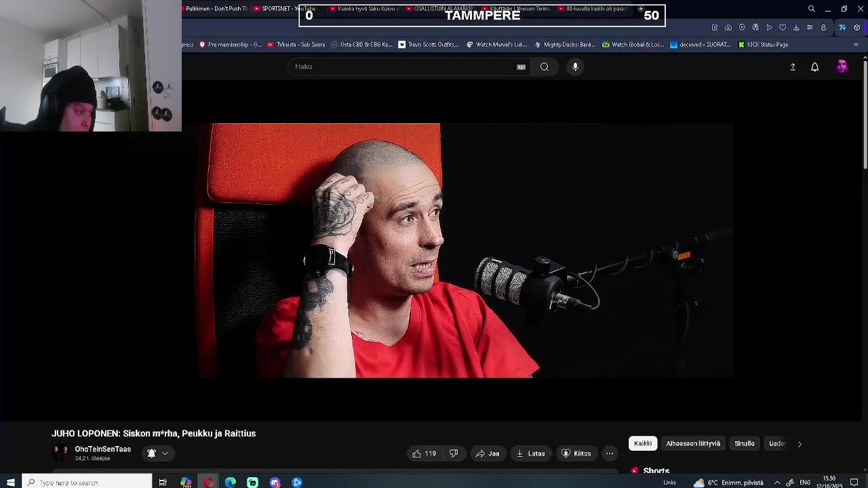Image resolution: width=868 pixels, height=488 pixels.
Task: Click the tab search magnifier in title bar
Action: [812, 9]
